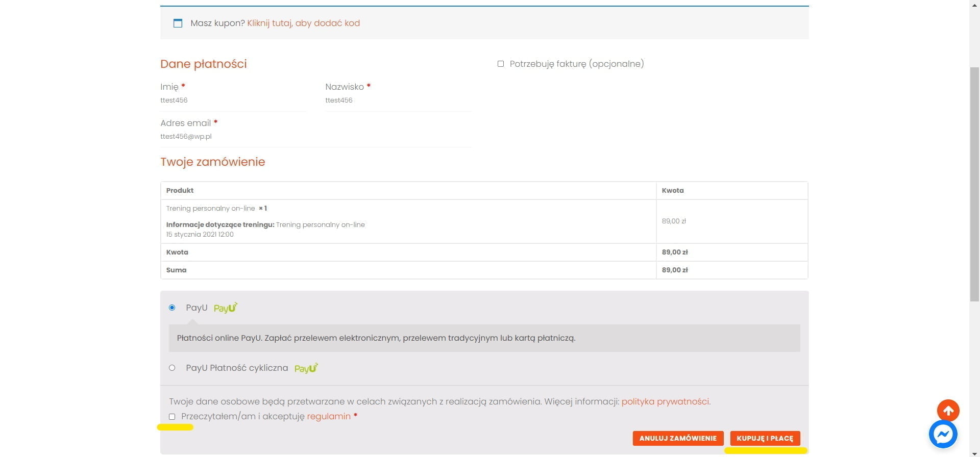
Task: Enable the Potrzebuję fakturę checkbox
Action: pyautogui.click(x=501, y=64)
